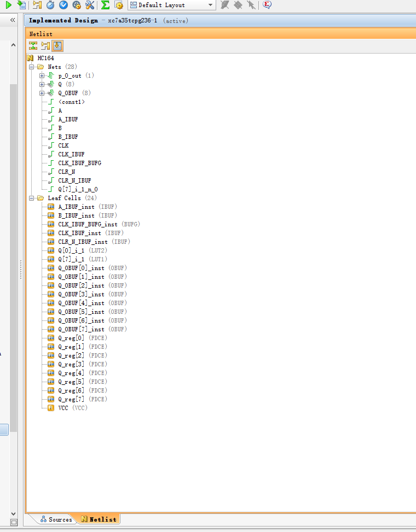Toggle auto-scroll to selected in Netlist toolbar
The image size is (416, 532).
point(57,46)
